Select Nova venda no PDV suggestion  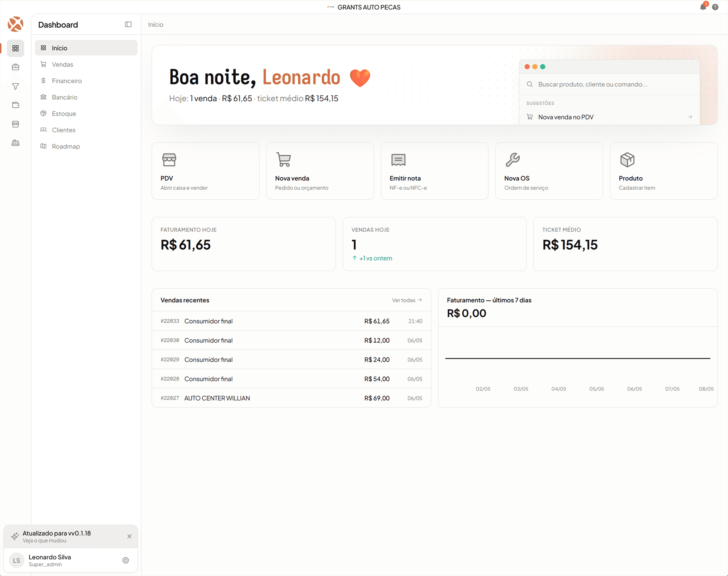[609, 117]
